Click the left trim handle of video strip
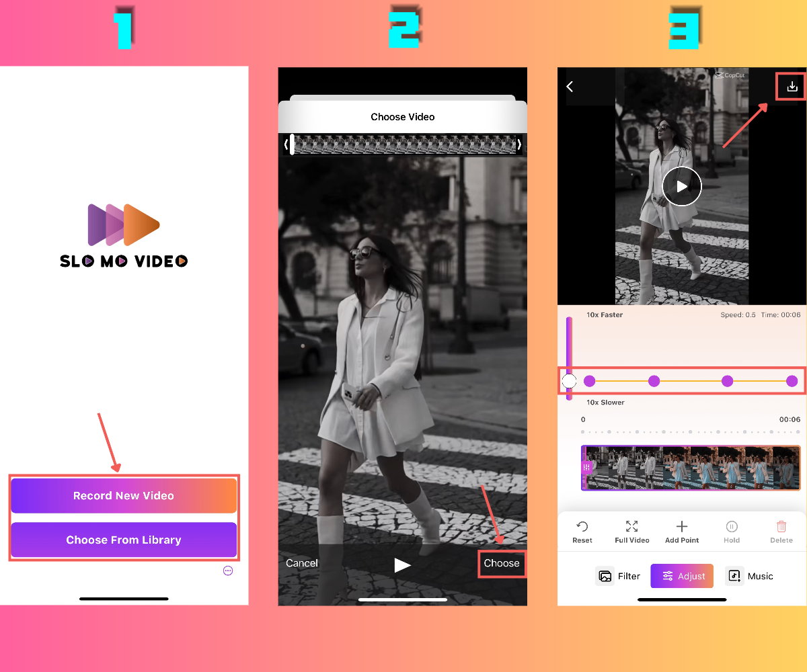 pos(286,144)
